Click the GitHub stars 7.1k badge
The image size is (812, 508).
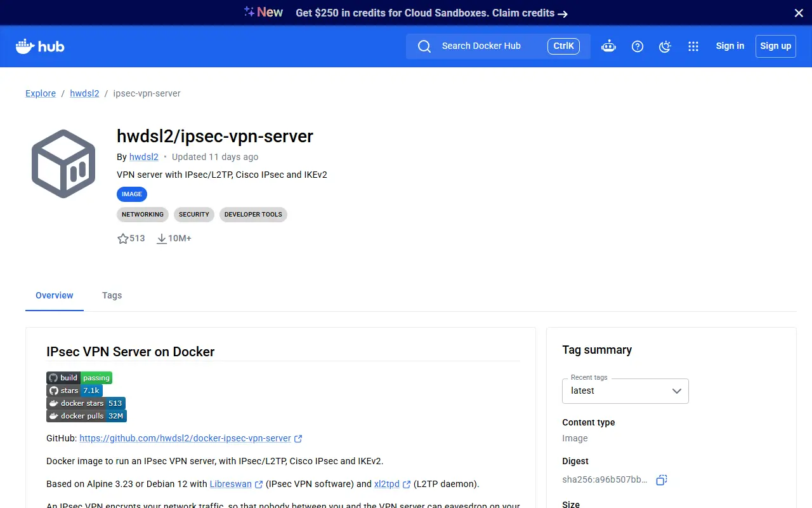point(74,391)
